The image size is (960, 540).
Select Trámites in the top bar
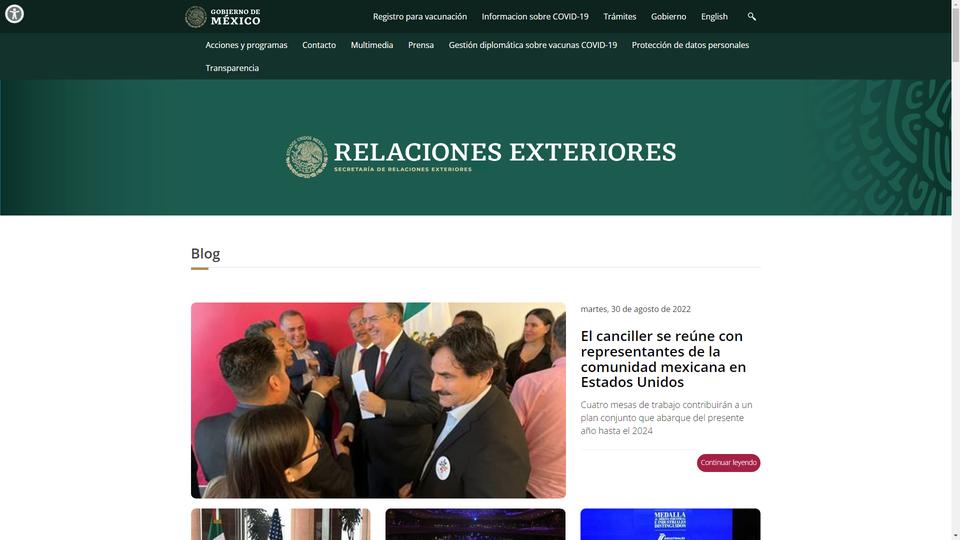pyautogui.click(x=619, y=17)
